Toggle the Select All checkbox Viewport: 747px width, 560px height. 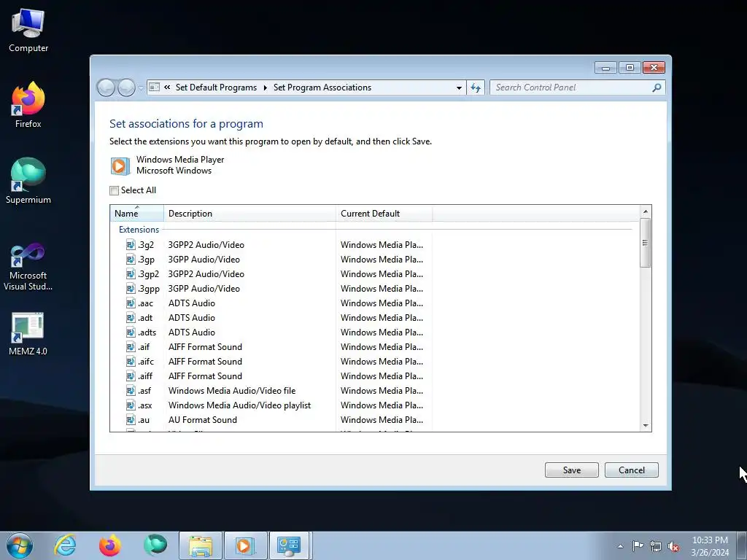(115, 190)
